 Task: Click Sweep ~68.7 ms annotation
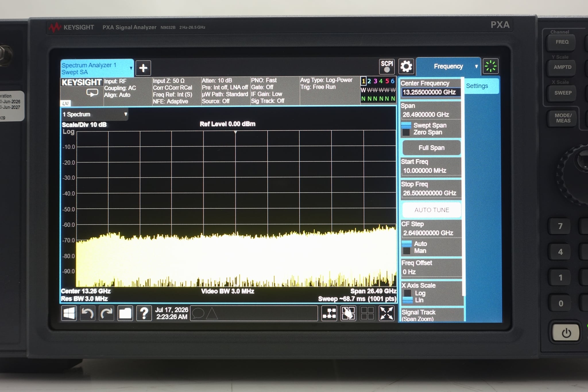[357, 299]
